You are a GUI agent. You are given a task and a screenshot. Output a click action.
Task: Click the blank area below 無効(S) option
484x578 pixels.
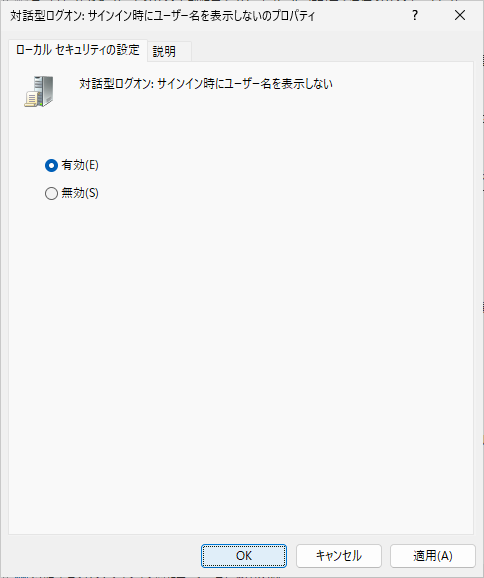pyautogui.click(x=241, y=332)
